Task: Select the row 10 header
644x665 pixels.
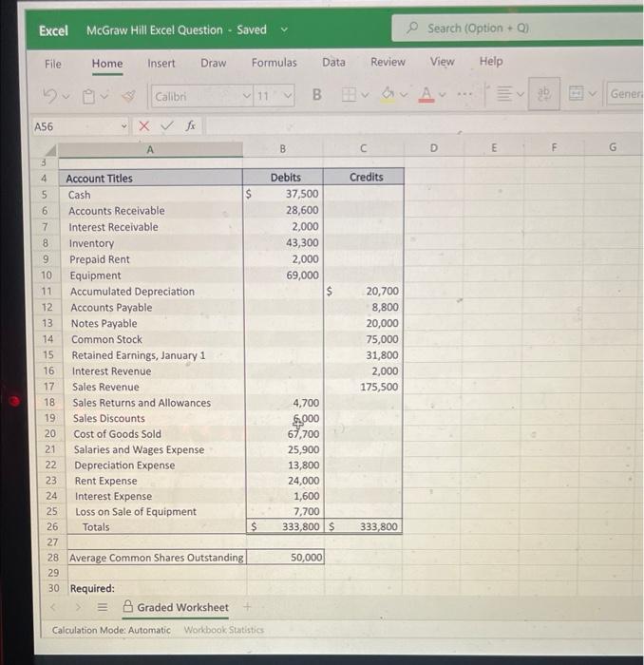Action: [x=47, y=275]
